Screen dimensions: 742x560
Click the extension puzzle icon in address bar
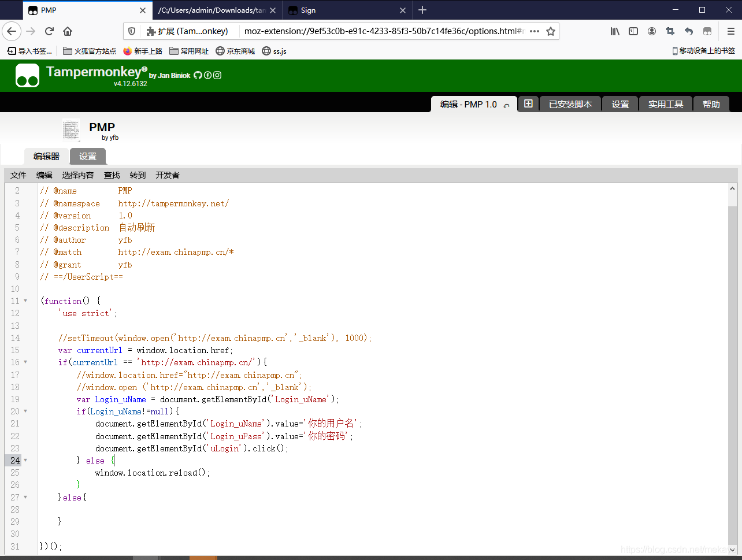[x=151, y=31]
